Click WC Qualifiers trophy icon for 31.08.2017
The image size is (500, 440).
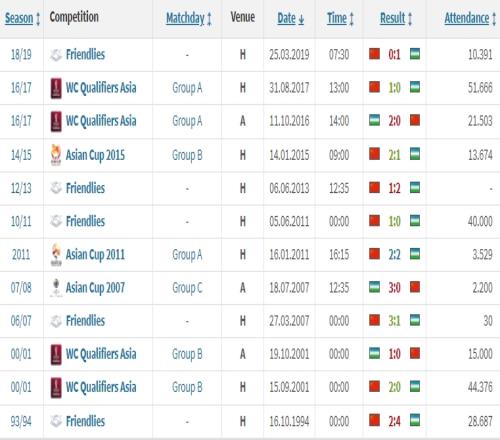click(x=56, y=88)
